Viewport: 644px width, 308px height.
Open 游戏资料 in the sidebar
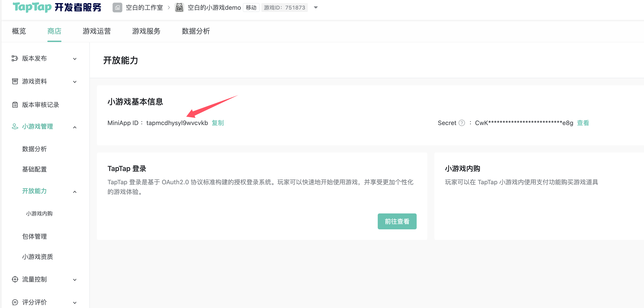click(34, 82)
